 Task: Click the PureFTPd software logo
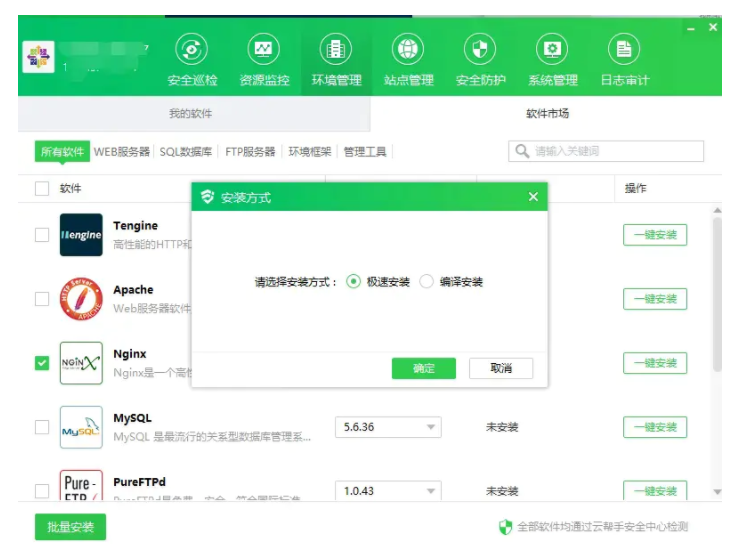81,485
